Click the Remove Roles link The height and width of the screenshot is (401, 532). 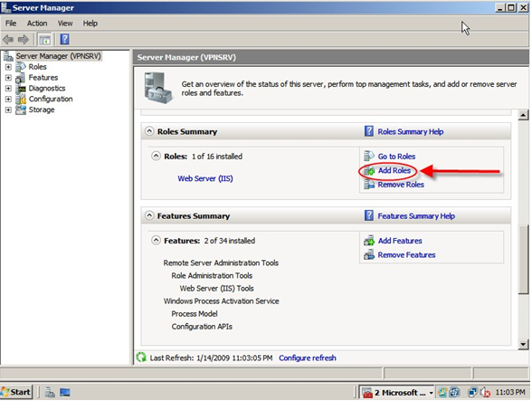[401, 185]
